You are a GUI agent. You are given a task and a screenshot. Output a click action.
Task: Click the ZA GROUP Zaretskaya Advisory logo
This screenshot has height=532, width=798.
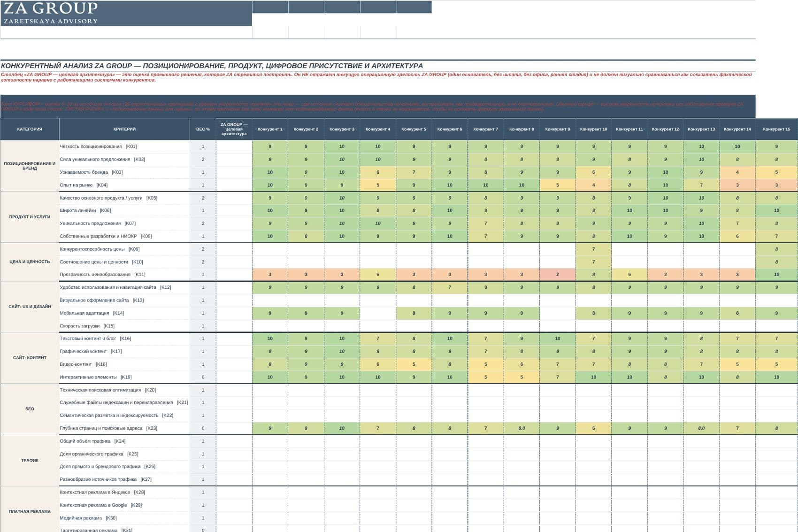pyautogui.click(x=51, y=13)
